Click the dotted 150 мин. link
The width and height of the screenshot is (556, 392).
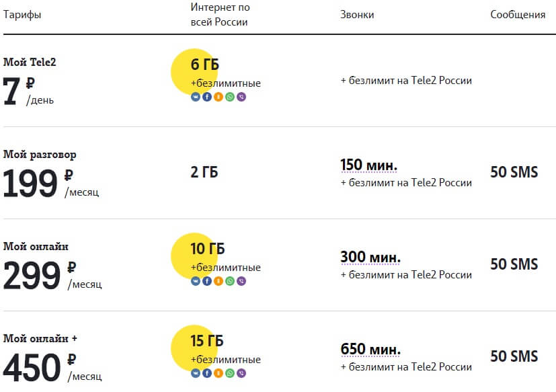[x=369, y=165]
